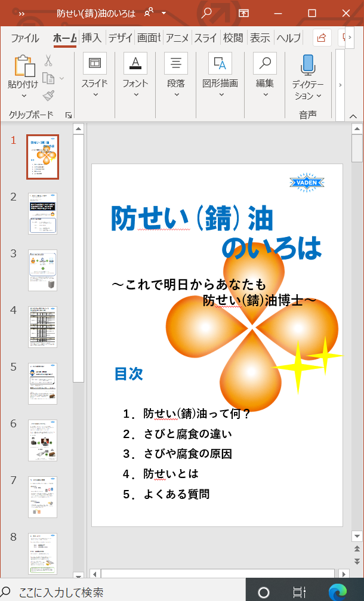This screenshot has width=364, height=601.
Task: Open the Slide (スライド) group button
Action: (x=94, y=75)
